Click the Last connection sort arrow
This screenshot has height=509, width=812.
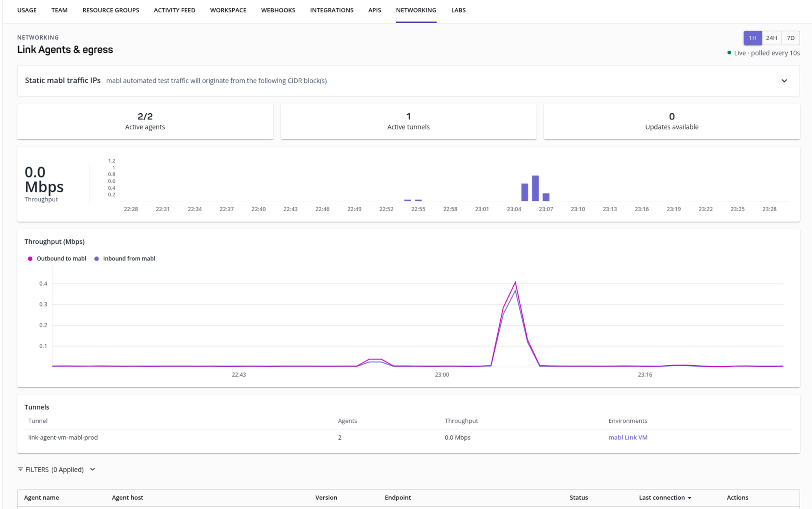tap(689, 498)
